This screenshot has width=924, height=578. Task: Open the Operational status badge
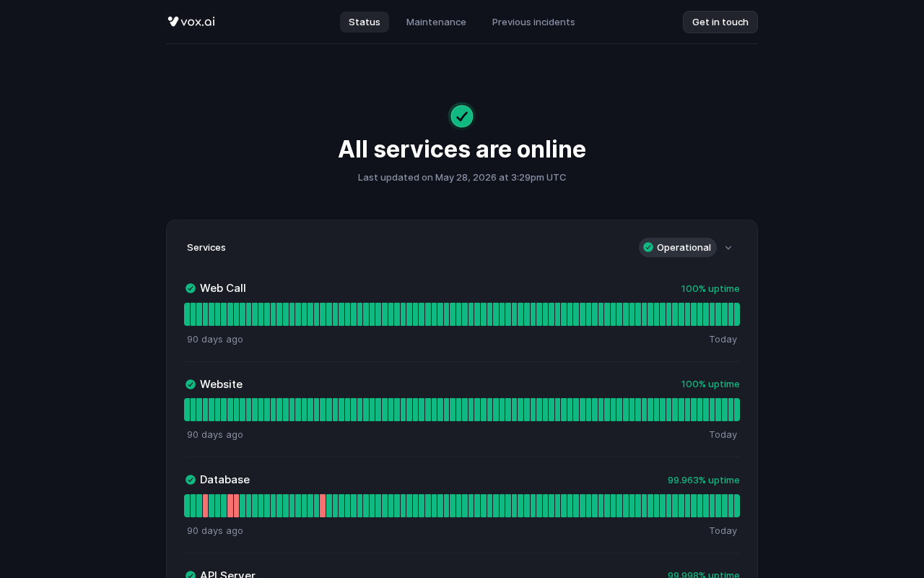pos(678,247)
